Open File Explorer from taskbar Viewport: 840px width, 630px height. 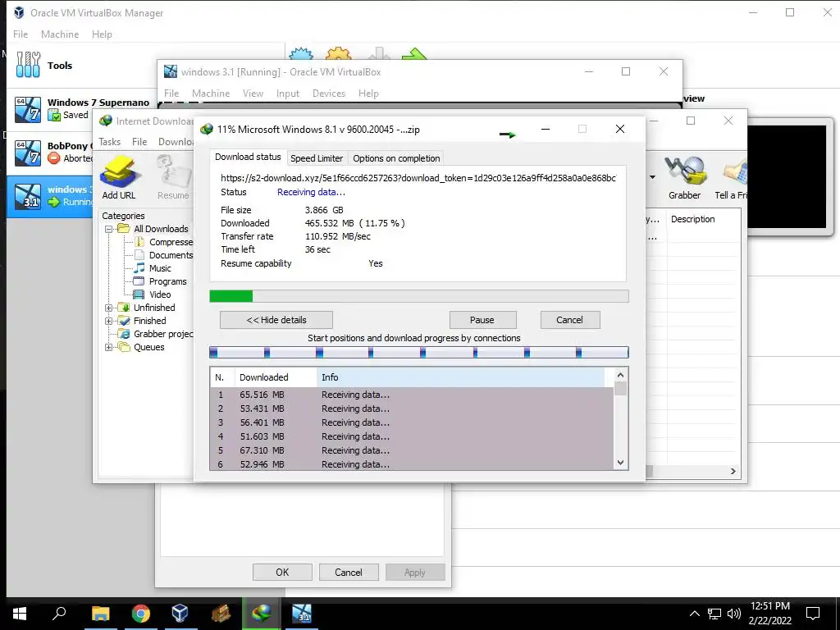[x=101, y=614]
